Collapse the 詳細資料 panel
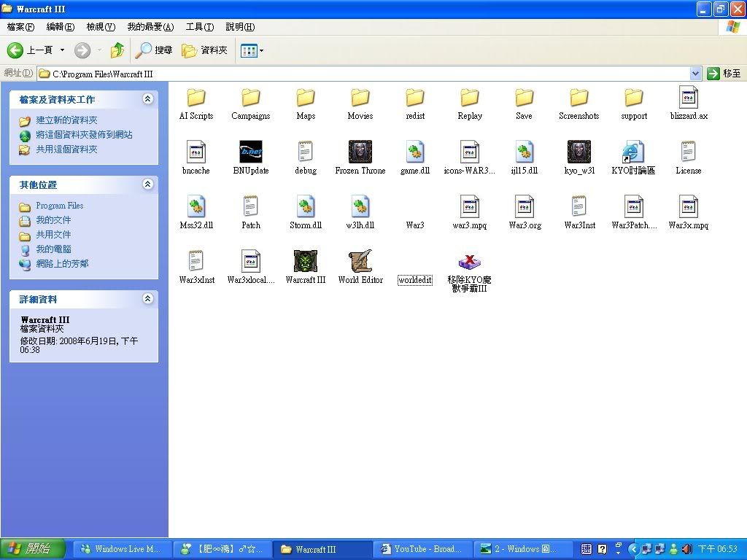This screenshot has width=747, height=560. 148,299
